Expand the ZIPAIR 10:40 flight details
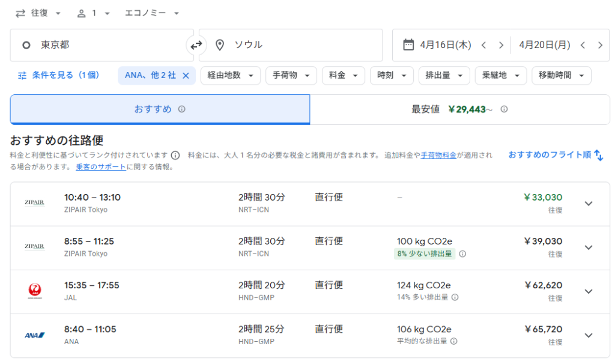 [x=589, y=203]
